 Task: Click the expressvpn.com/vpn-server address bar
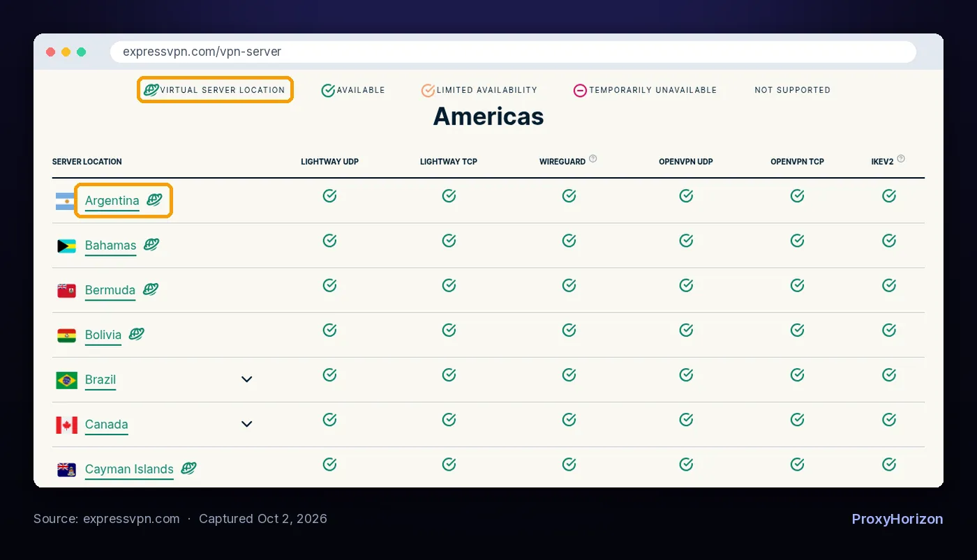(x=513, y=52)
